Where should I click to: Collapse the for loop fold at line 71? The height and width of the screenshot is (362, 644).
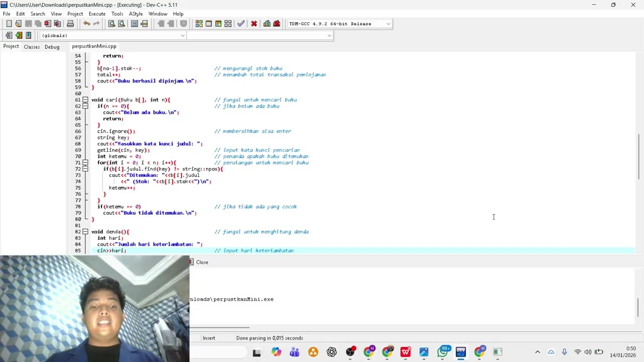tap(85, 162)
